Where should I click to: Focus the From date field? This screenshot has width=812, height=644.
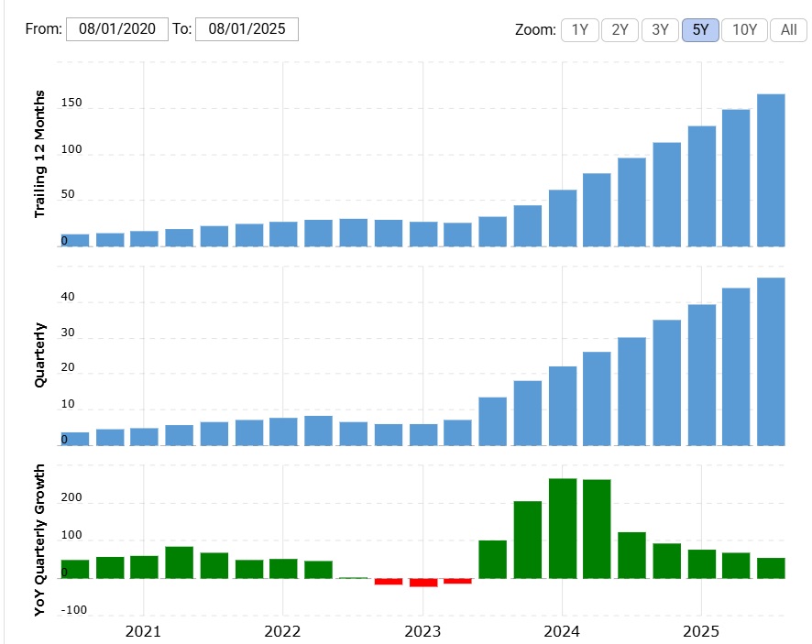tap(117, 28)
